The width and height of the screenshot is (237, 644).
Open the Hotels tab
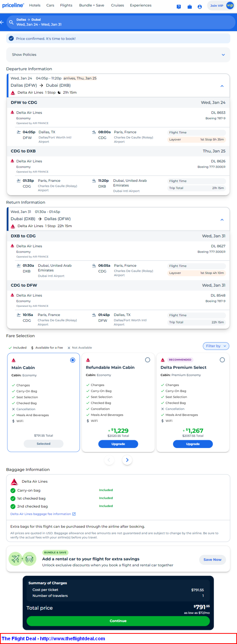(35, 5)
